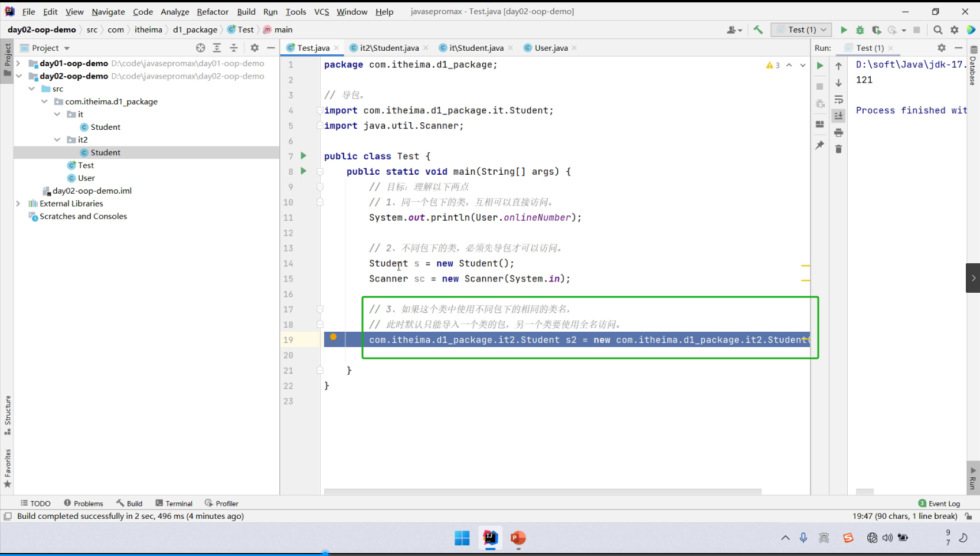Image resolution: width=980 pixels, height=556 pixels.
Task: Open the Analyze menu
Action: (x=175, y=11)
